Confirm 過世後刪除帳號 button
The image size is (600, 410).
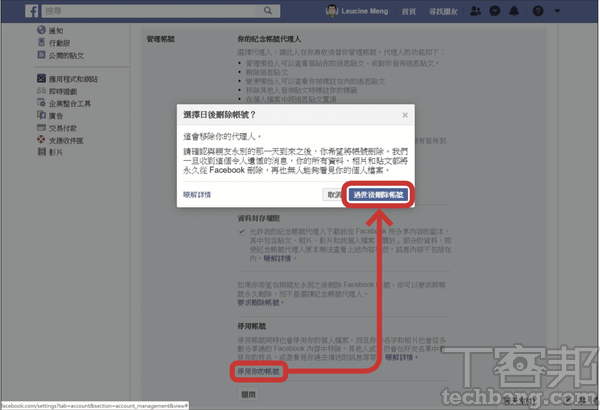tap(378, 194)
